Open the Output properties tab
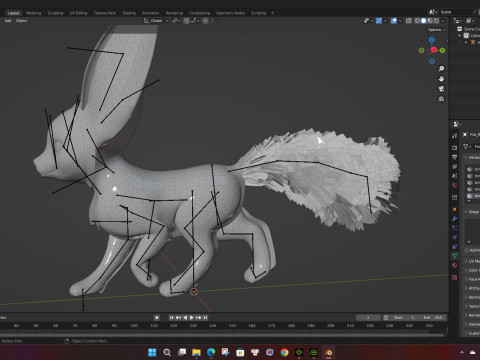Image resolution: width=480 pixels, height=360 pixels. [x=454, y=157]
